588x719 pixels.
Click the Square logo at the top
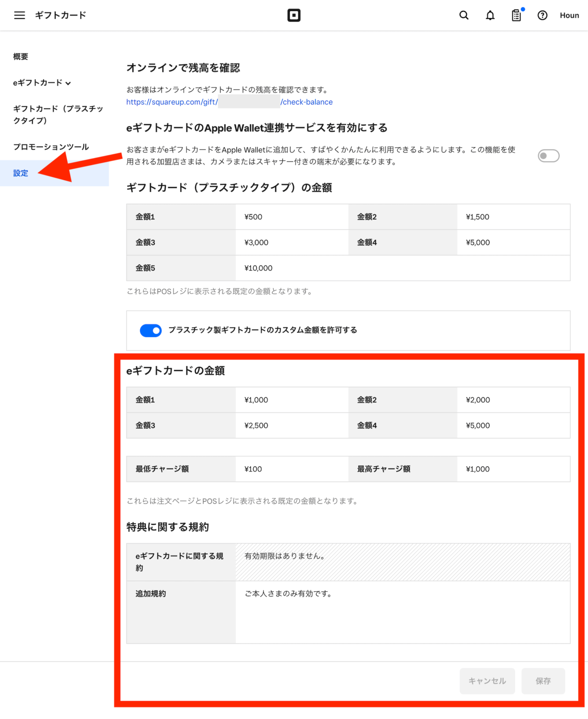coord(294,15)
